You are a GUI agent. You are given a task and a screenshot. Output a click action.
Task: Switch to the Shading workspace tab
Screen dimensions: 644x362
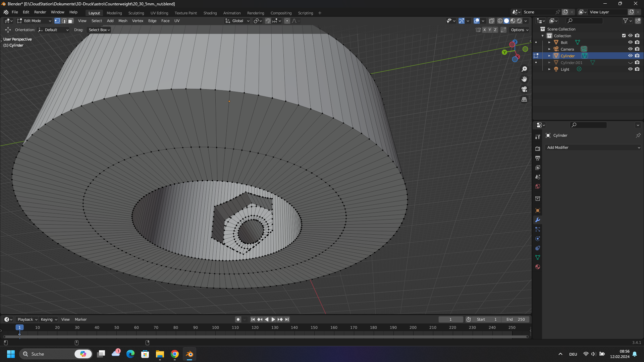point(210,13)
